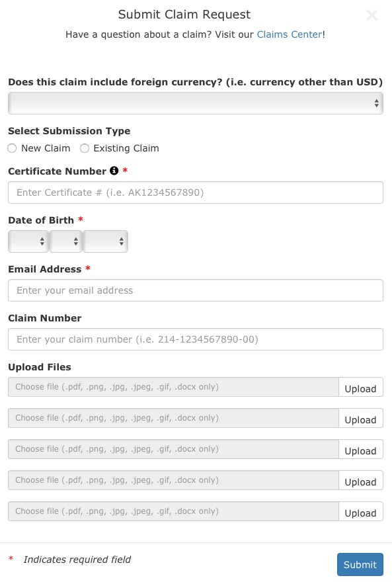Close the Submit Claim Request dialog

point(372,15)
